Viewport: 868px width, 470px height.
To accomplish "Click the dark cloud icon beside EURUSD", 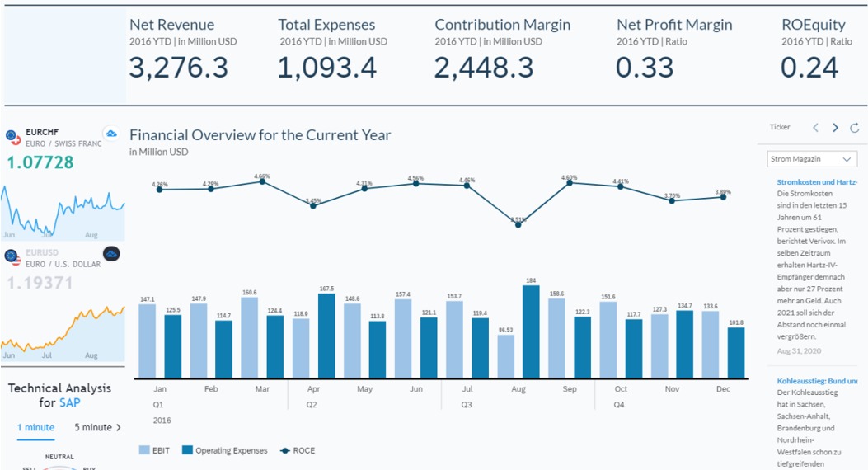I will (x=111, y=254).
